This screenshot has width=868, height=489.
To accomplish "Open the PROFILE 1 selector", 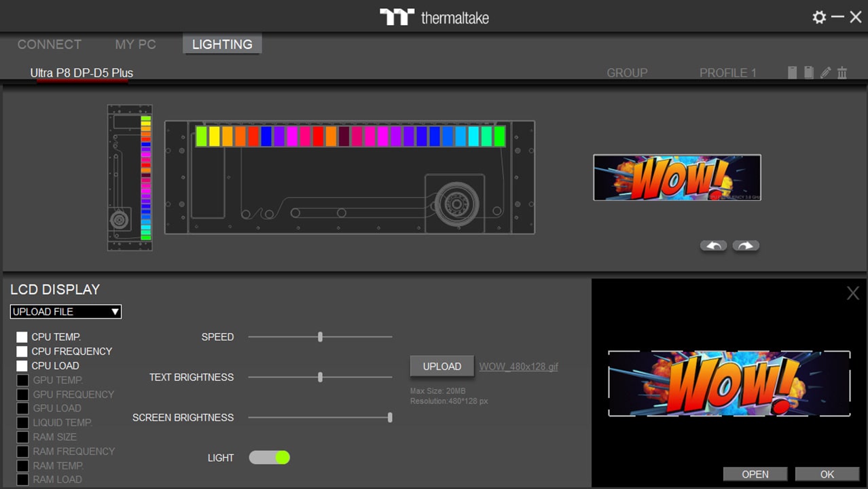I will [727, 73].
